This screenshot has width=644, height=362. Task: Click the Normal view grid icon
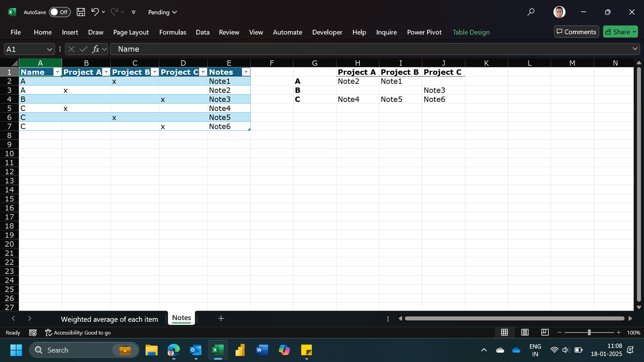(x=504, y=332)
